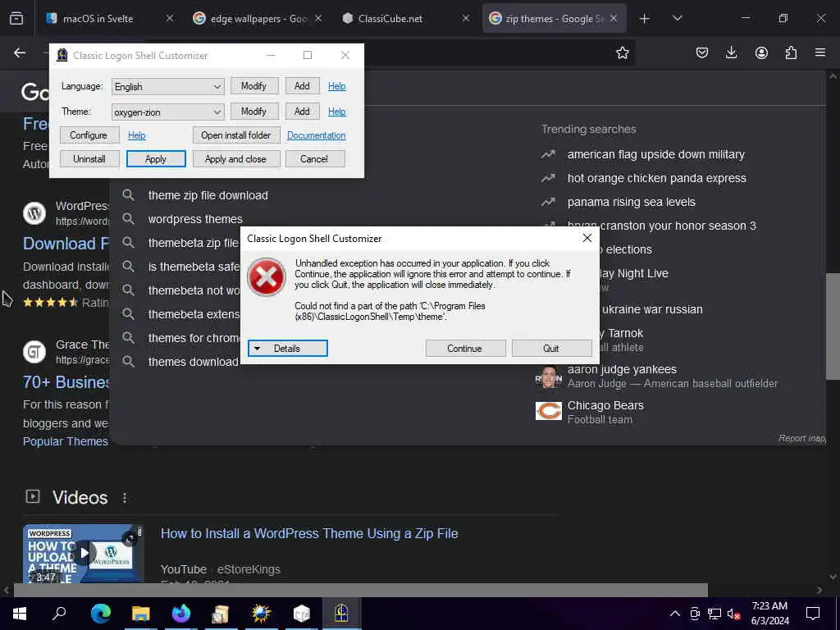Click Quit in the error dialog
This screenshot has height=630, width=840.
tap(551, 348)
